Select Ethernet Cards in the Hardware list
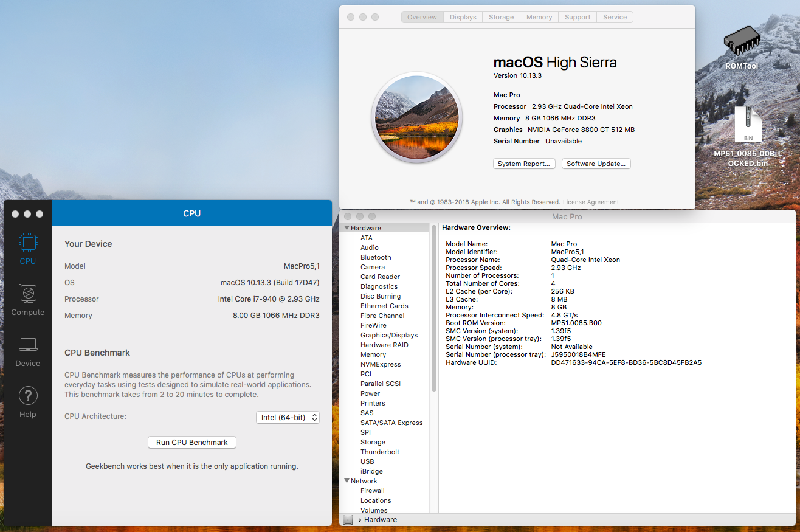This screenshot has width=800, height=532. (x=384, y=306)
